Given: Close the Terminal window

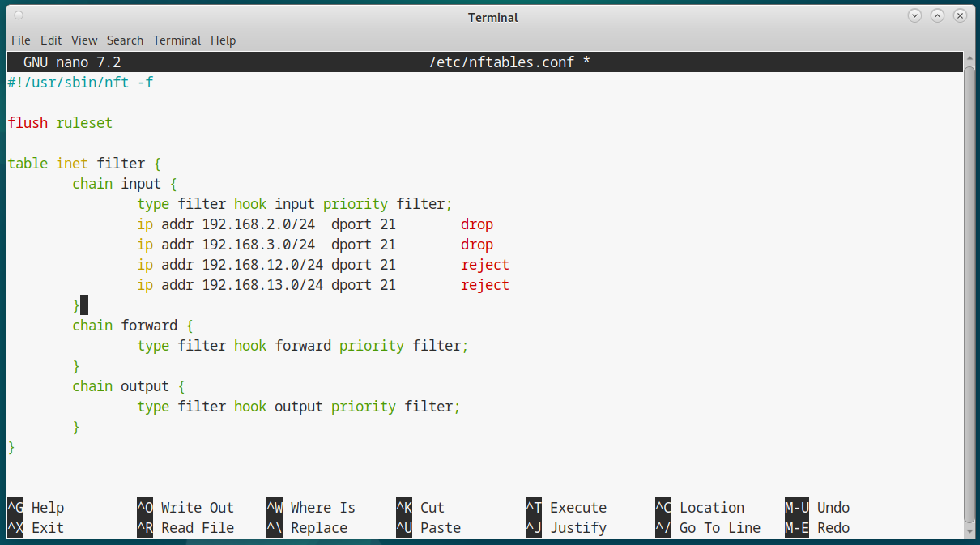Looking at the screenshot, I should [960, 16].
